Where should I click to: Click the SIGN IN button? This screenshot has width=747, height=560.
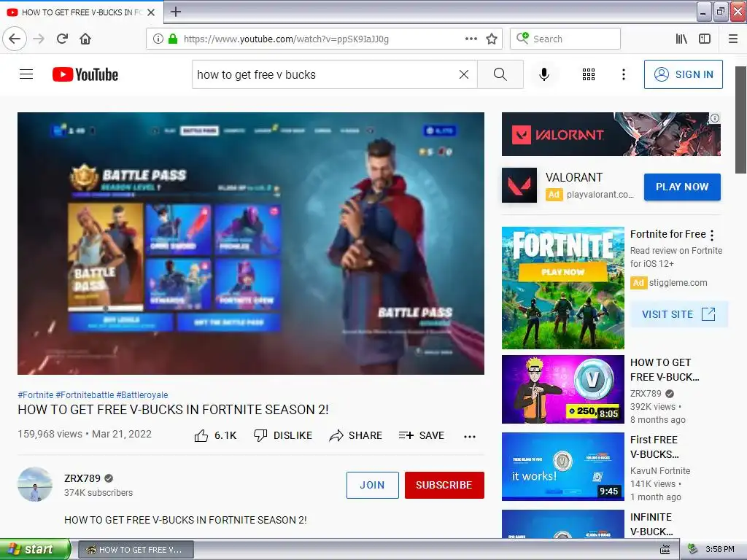point(683,74)
